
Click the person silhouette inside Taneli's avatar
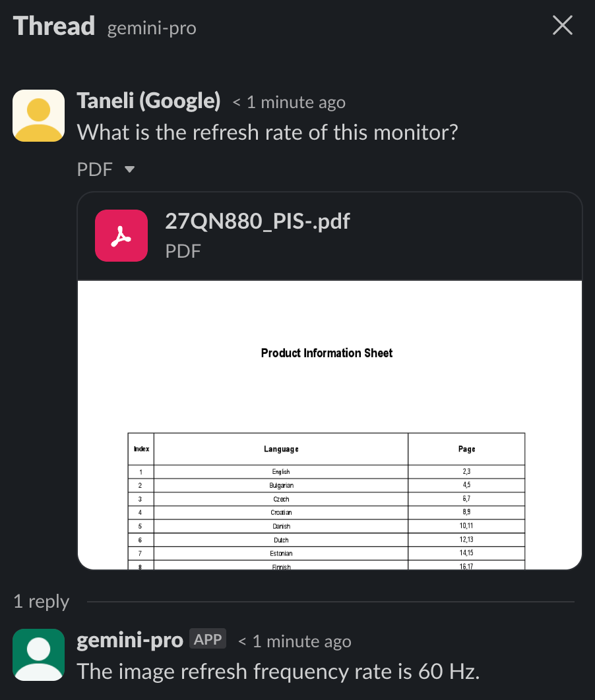tap(38, 117)
